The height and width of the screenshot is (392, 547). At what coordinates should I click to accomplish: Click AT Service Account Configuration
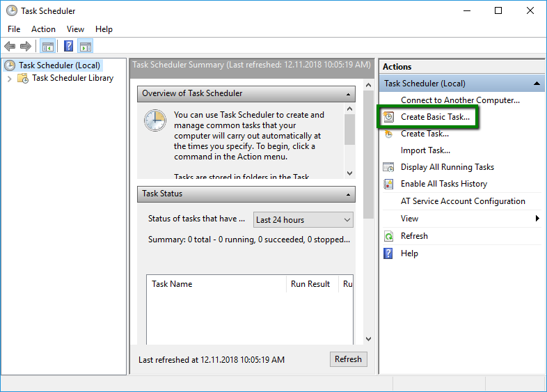(463, 201)
